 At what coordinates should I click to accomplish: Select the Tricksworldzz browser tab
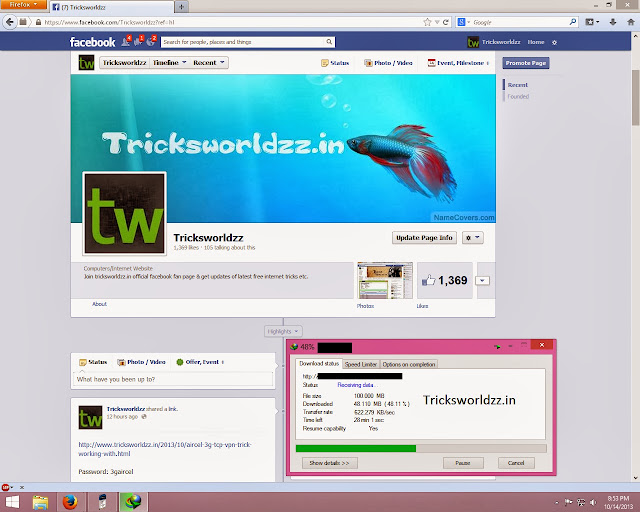click(x=111, y=7)
